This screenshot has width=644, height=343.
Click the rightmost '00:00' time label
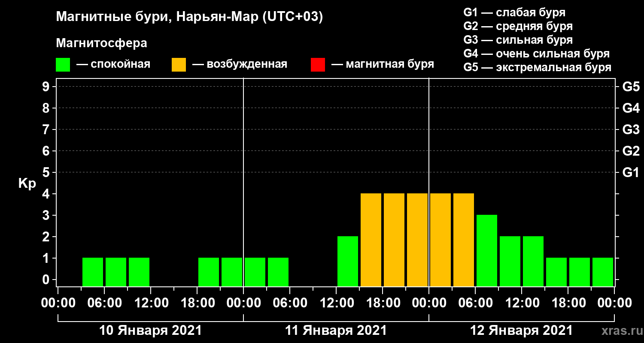pos(614,303)
